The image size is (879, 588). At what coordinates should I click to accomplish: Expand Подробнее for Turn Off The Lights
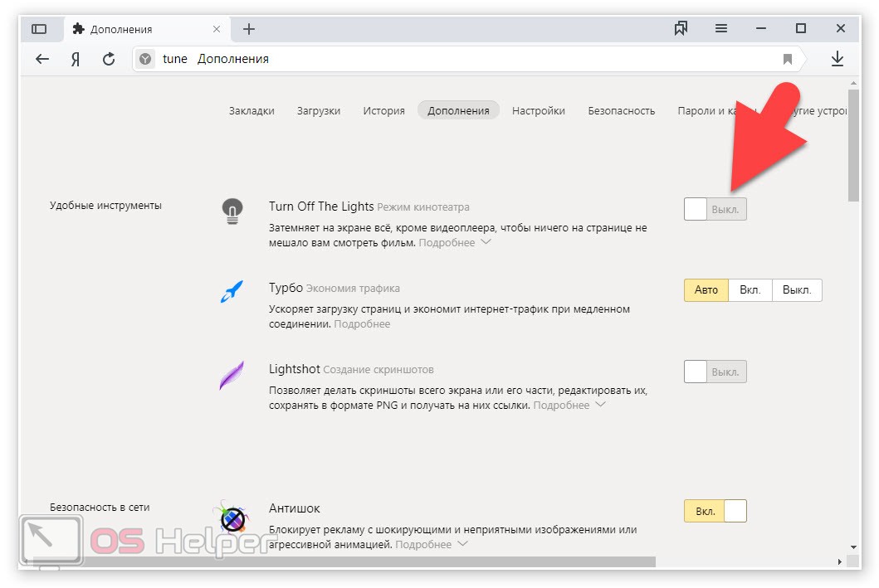click(455, 242)
